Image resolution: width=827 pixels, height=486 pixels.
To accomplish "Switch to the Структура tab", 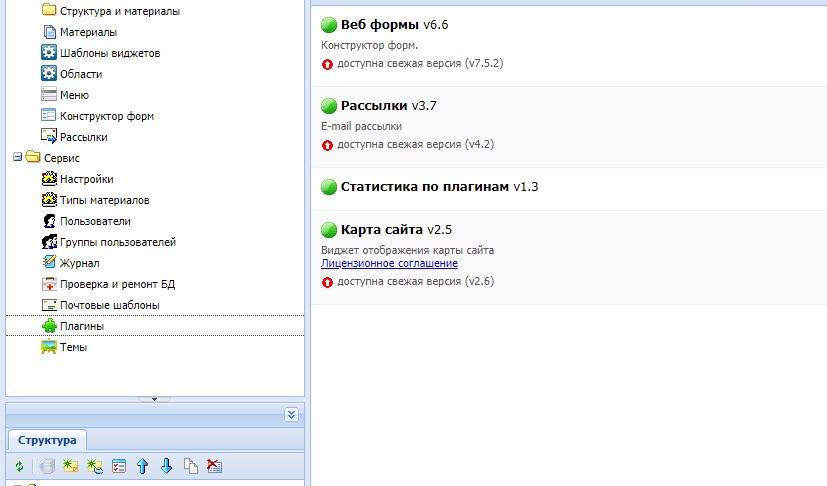I will [47, 440].
